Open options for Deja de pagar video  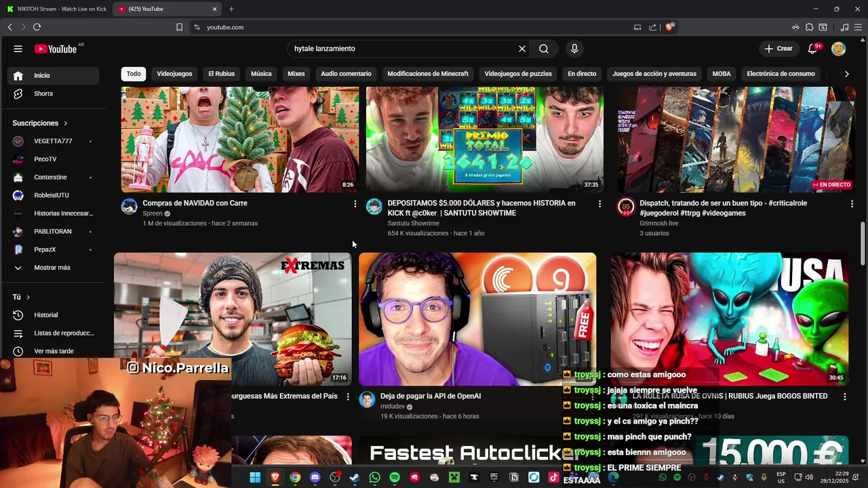(593, 396)
